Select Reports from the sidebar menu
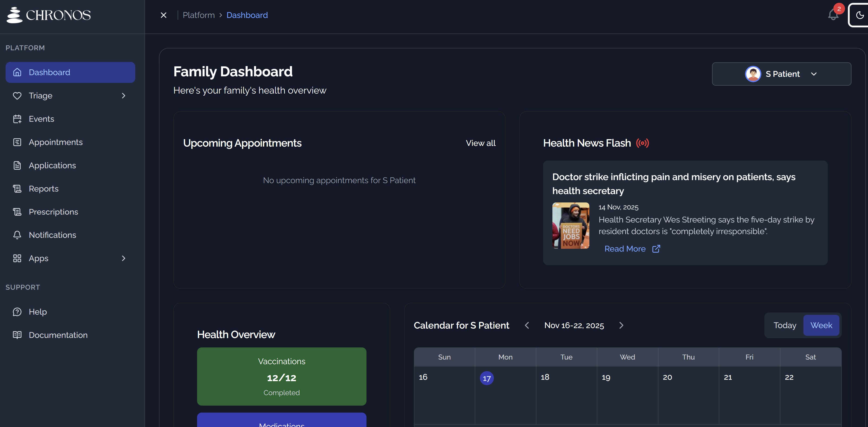This screenshot has width=868, height=427. tap(43, 188)
